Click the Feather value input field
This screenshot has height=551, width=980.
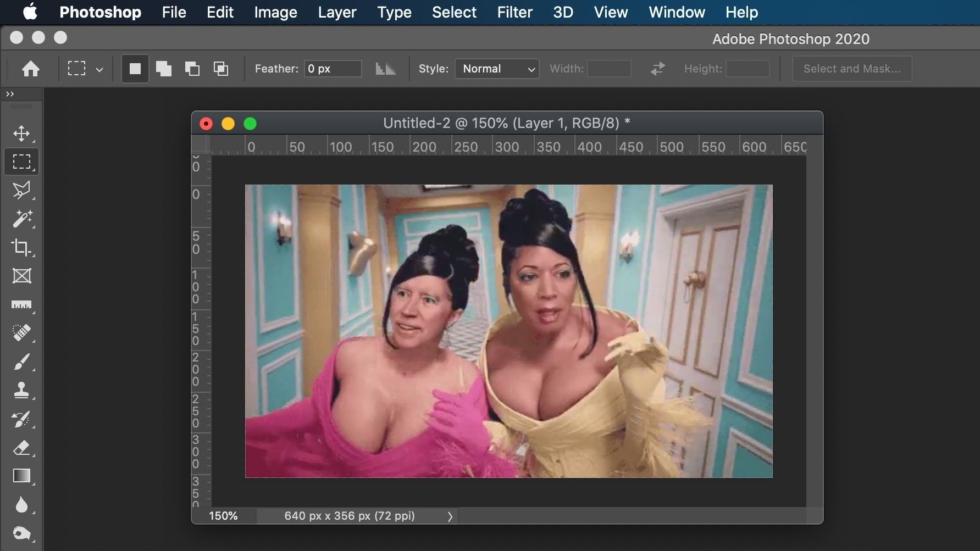click(333, 69)
